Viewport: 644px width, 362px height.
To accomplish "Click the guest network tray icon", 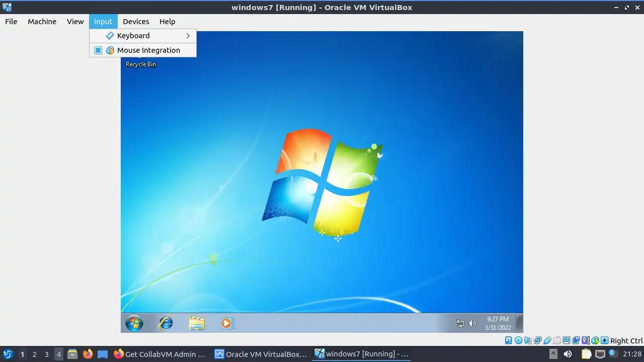I will 460,323.
